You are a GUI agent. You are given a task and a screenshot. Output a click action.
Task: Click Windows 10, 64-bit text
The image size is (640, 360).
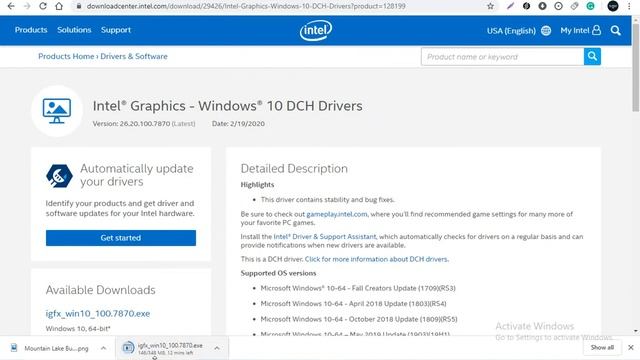[78, 329]
